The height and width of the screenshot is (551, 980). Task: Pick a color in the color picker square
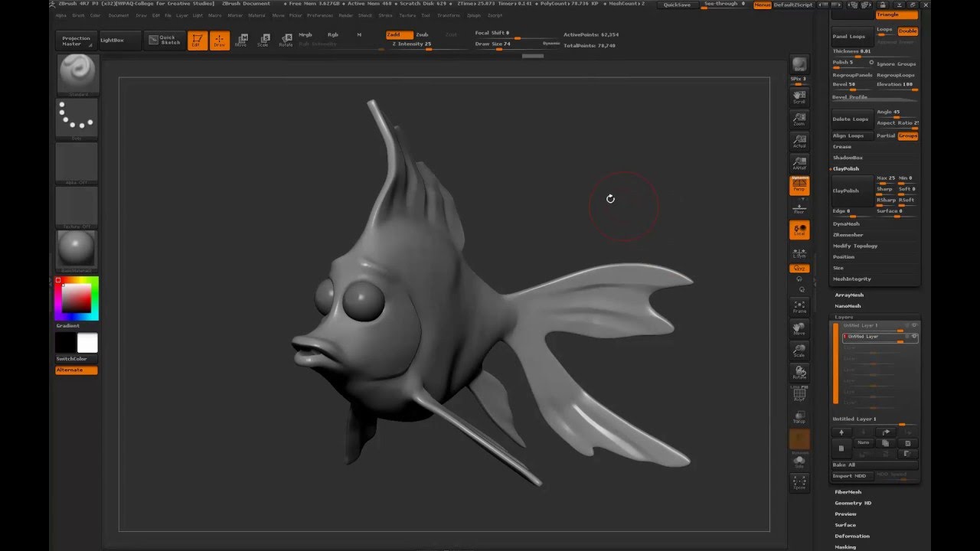coord(77,297)
